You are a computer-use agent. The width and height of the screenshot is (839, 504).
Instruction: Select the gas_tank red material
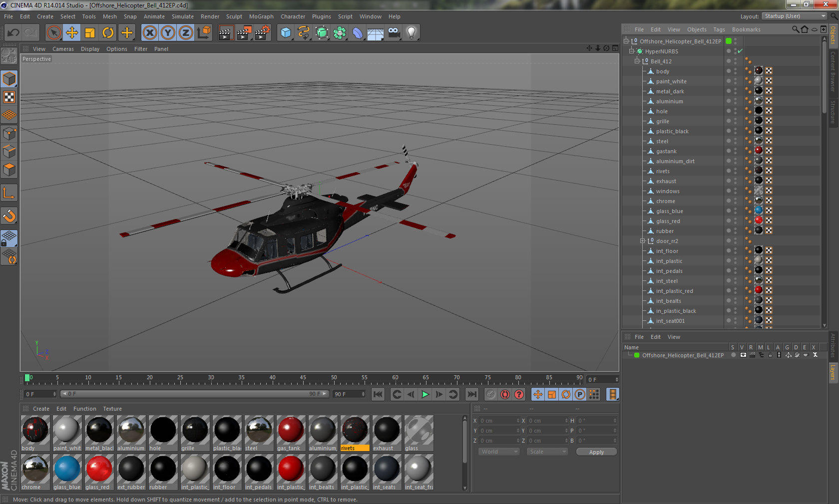click(x=291, y=433)
